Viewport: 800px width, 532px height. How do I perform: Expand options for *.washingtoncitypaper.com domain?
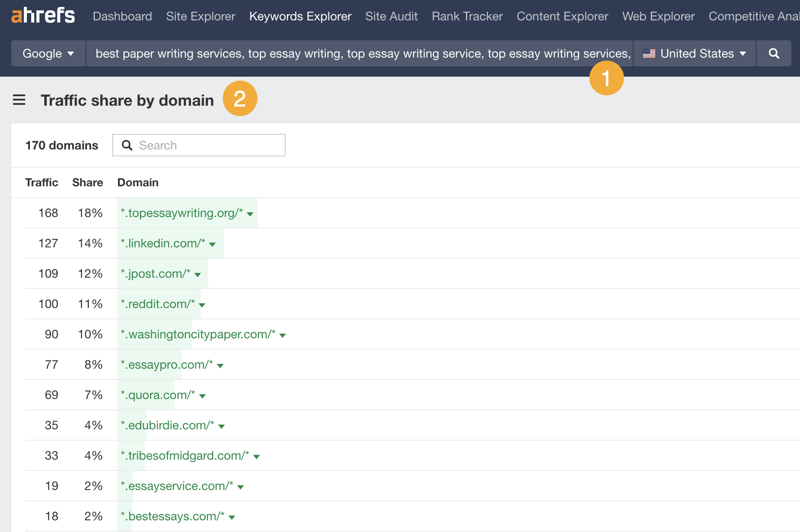coord(283,335)
